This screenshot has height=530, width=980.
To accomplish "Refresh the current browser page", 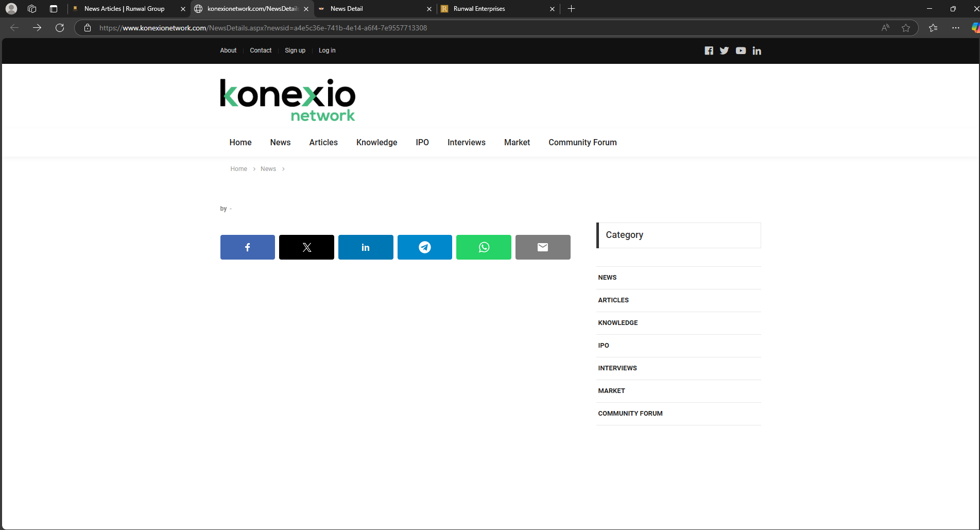I will coord(60,28).
